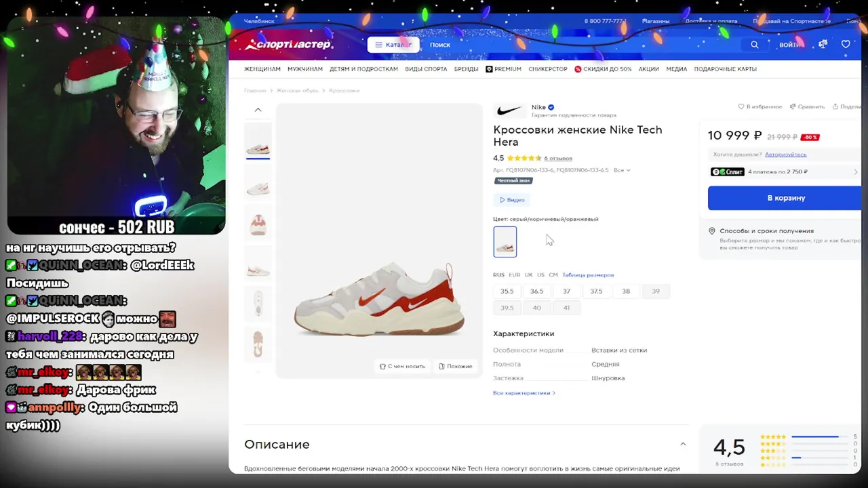Screen dimensions: 868x488
Task: Open the АКЦИИ menu item
Action: [648, 69]
